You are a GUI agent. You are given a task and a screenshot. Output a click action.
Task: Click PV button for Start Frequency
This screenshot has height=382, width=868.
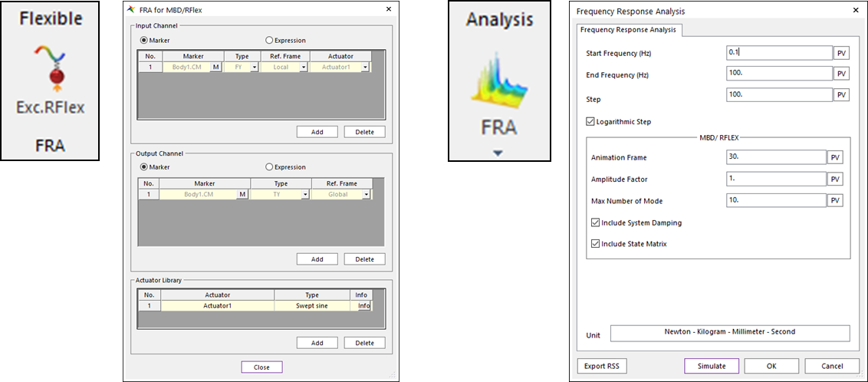pyautogui.click(x=841, y=53)
